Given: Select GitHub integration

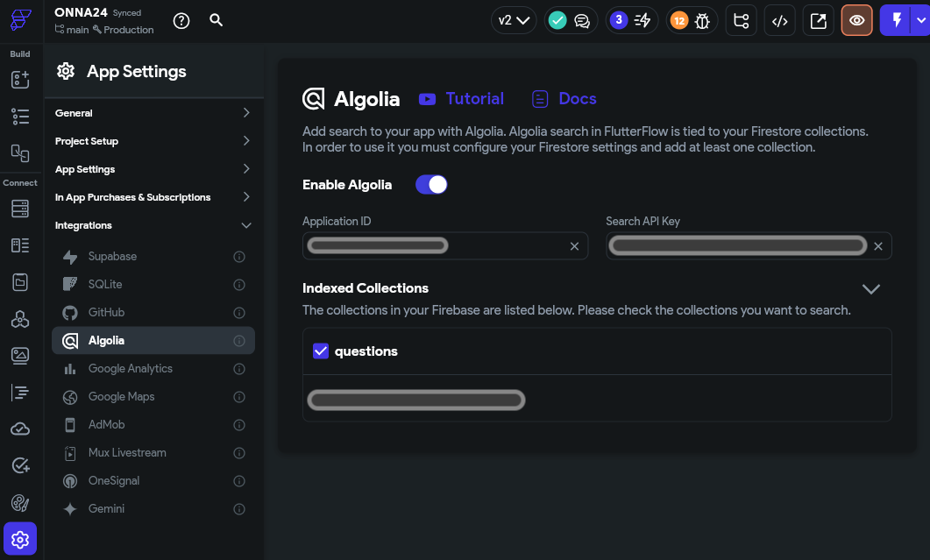Looking at the screenshot, I should coord(153,312).
